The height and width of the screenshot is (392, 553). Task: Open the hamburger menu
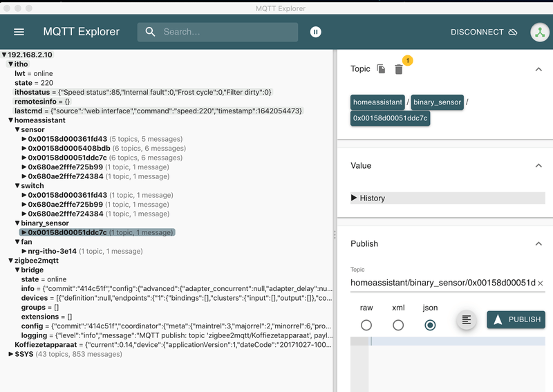click(19, 32)
